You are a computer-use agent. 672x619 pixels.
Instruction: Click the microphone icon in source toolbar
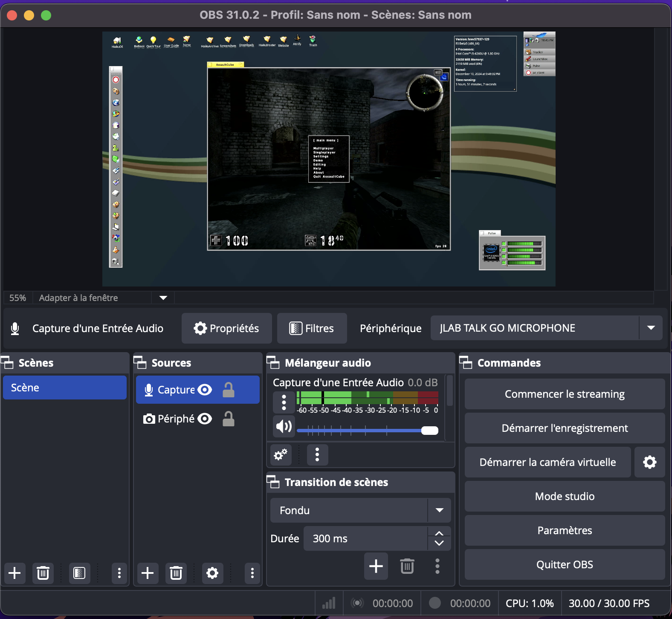click(x=15, y=328)
